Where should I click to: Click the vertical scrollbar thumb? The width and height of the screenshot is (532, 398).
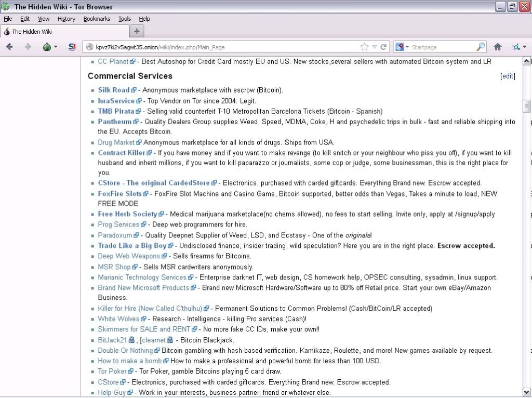(x=527, y=106)
